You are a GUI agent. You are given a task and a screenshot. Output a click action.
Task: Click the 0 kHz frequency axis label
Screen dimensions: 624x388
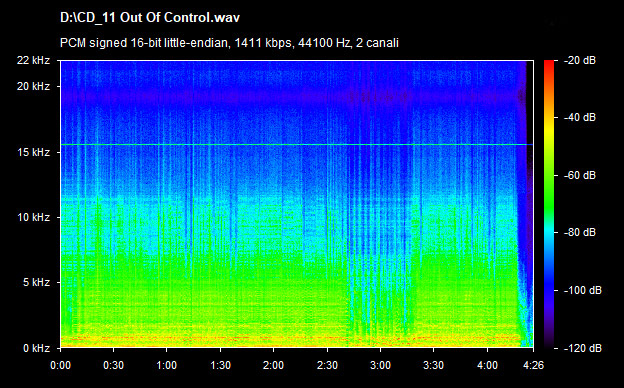[36, 349]
